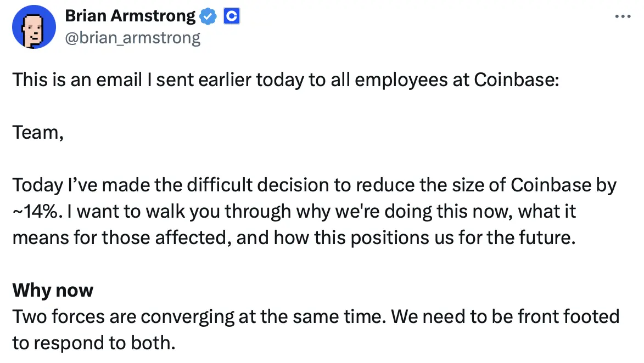Screen dimensions: 644x363
Task: Click the word 'Coinbase:' ending the first line
Action: [517, 80]
